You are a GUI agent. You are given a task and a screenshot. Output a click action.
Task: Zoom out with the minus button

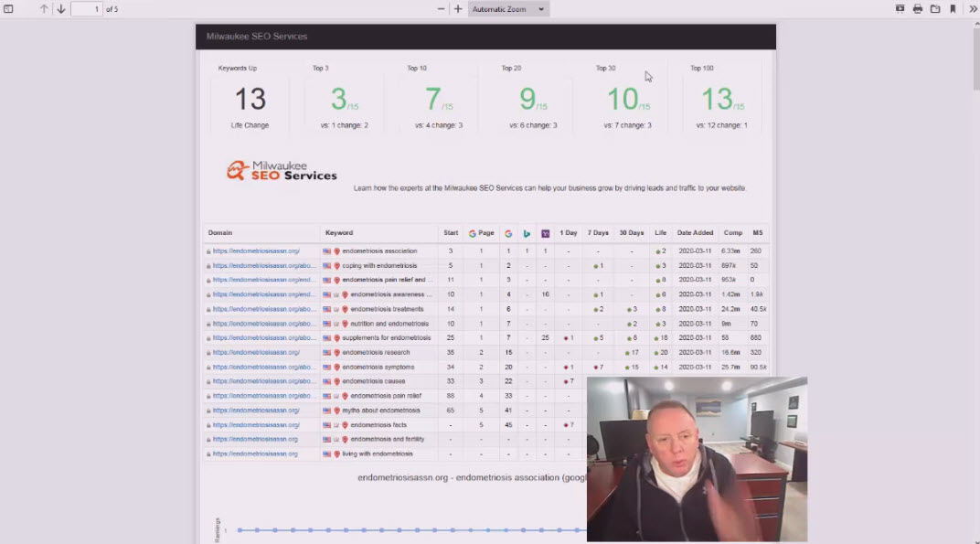(442, 9)
